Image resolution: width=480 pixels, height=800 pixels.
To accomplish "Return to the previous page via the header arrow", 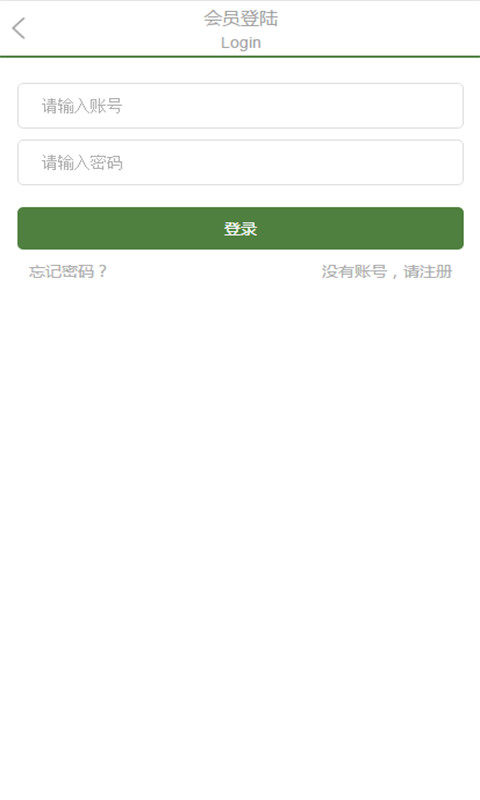I will tap(19, 28).
